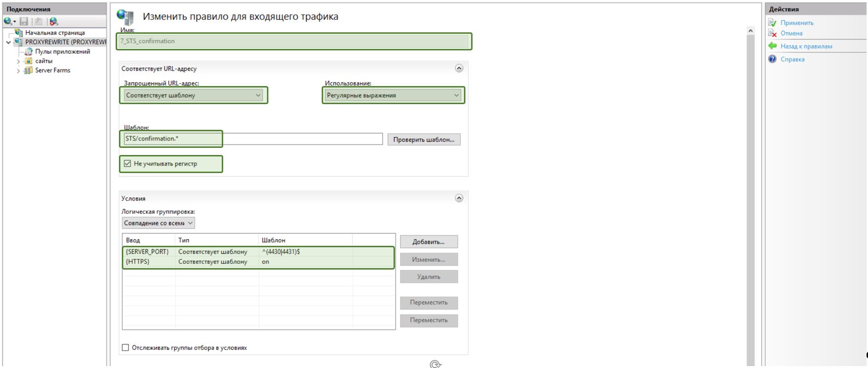Click the upper Переместить button
Image resolution: width=868 pixels, height=368 pixels.
[429, 302]
